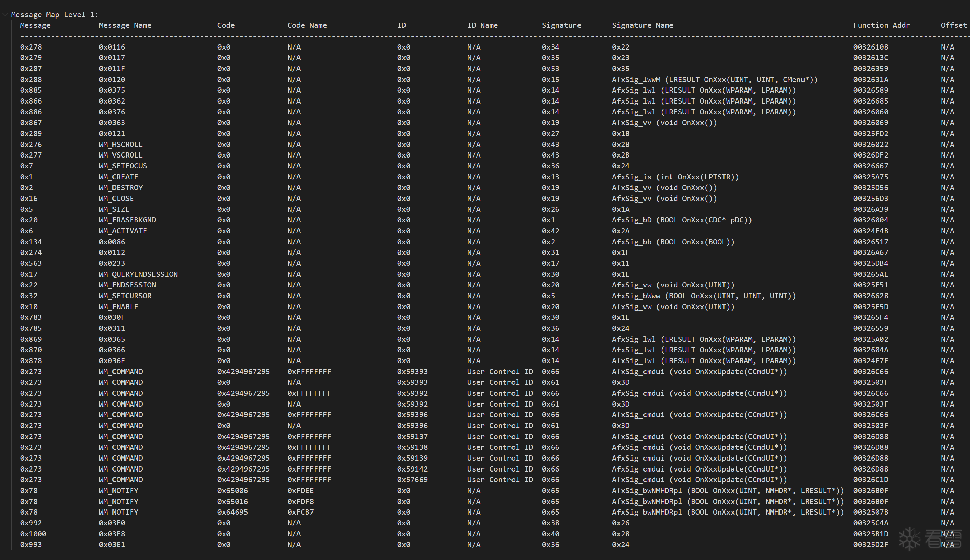Click the code name 0xFCB7
This screenshot has width=970, height=560.
point(300,512)
